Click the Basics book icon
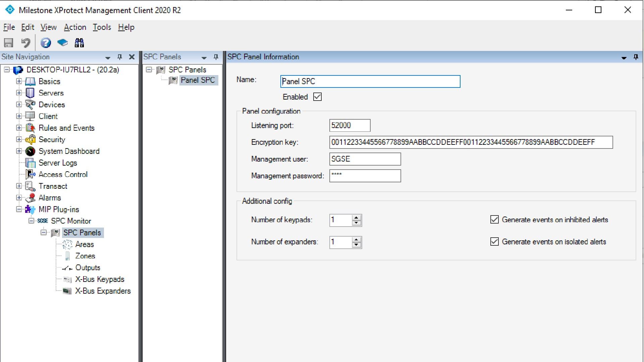 tap(30, 81)
